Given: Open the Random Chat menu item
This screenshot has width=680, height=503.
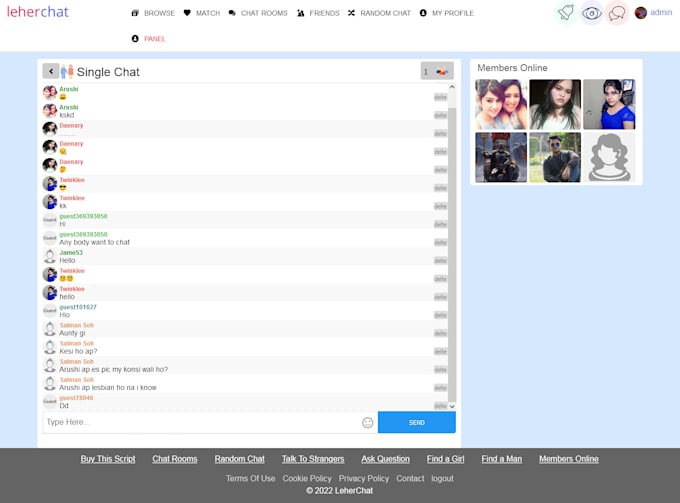Looking at the screenshot, I should click(x=379, y=13).
